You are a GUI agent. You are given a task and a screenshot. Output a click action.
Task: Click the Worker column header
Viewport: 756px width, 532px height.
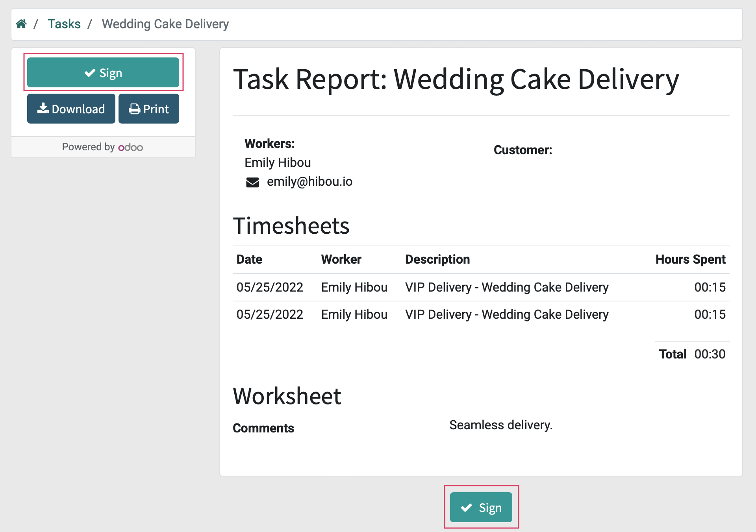tap(341, 259)
